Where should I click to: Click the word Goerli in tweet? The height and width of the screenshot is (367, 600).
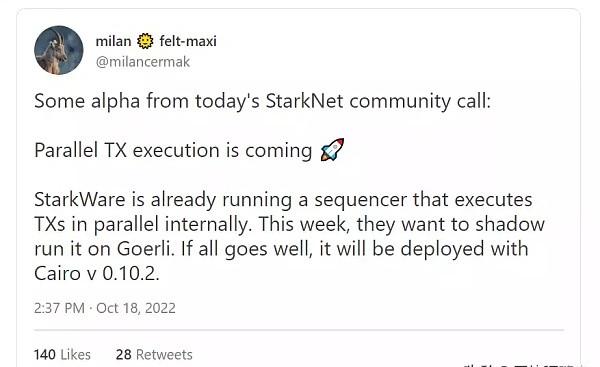click(145, 249)
